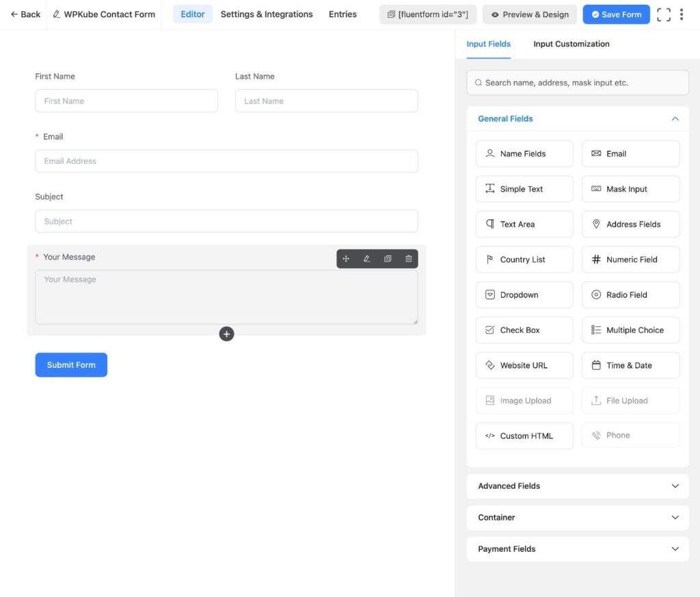
Task: Duplicate the Your Message field using the copy icon
Action: (x=388, y=258)
